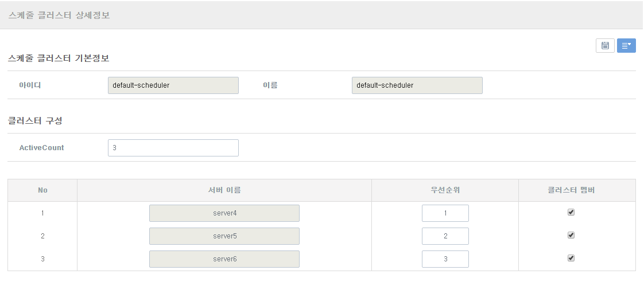
Task: Click the server6 server name field
Action: (x=224, y=259)
